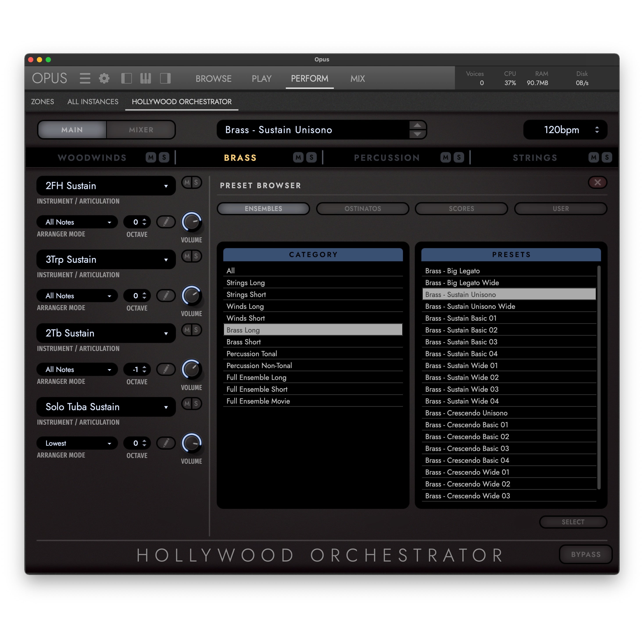The height and width of the screenshot is (644, 644).
Task: Toggle the right sidebar panel icon
Action: coord(165,78)
